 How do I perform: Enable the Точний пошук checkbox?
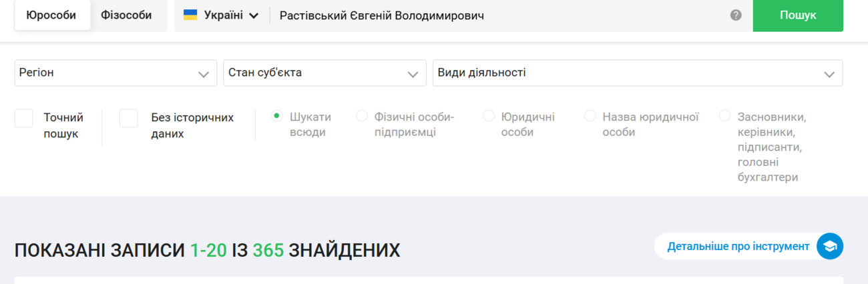(24, 119)
